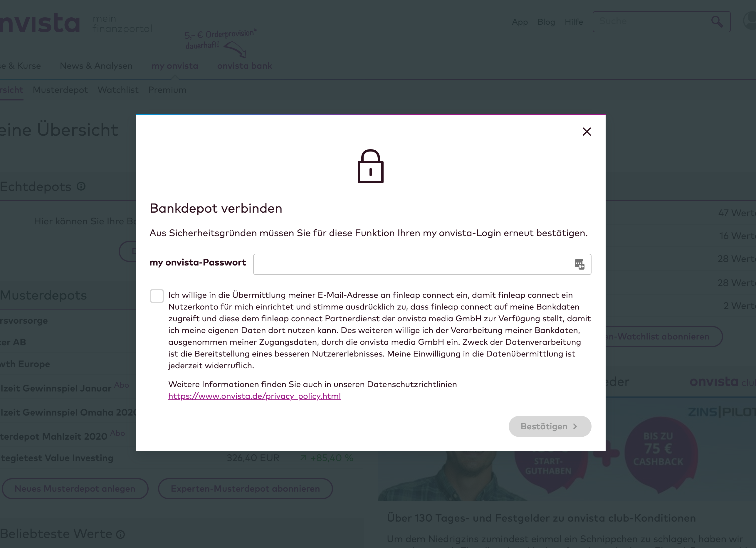Click the Bestätigen button
Image resolution: width=756 pixels, height=548 pixels.
click(x=550, y=426)
